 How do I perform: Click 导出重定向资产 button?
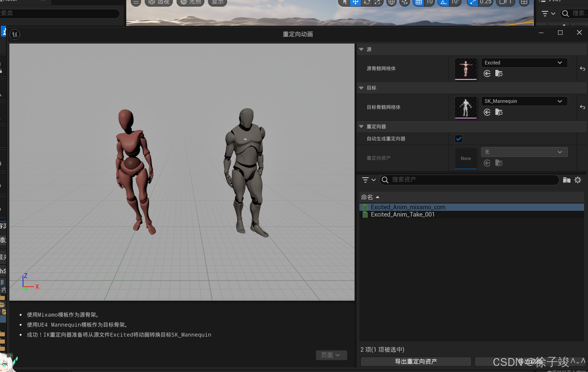(x=416, y=361)
